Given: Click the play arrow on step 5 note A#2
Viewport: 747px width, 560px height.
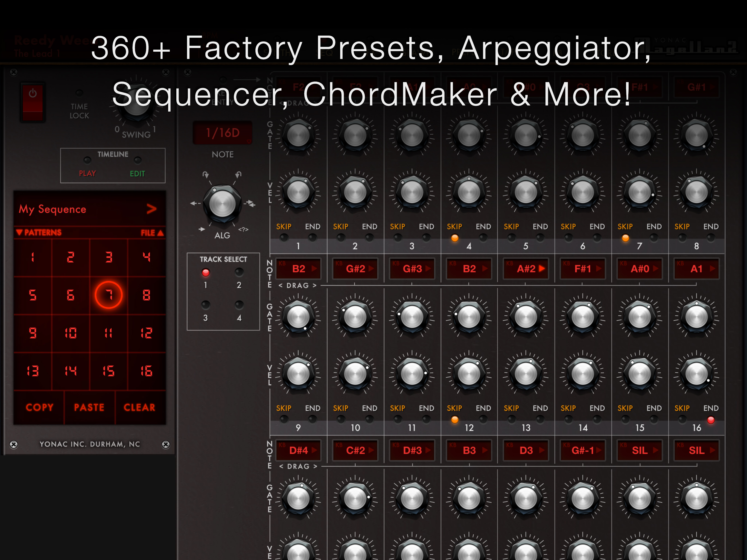Looking at the screenshot, I should (542, 269).
